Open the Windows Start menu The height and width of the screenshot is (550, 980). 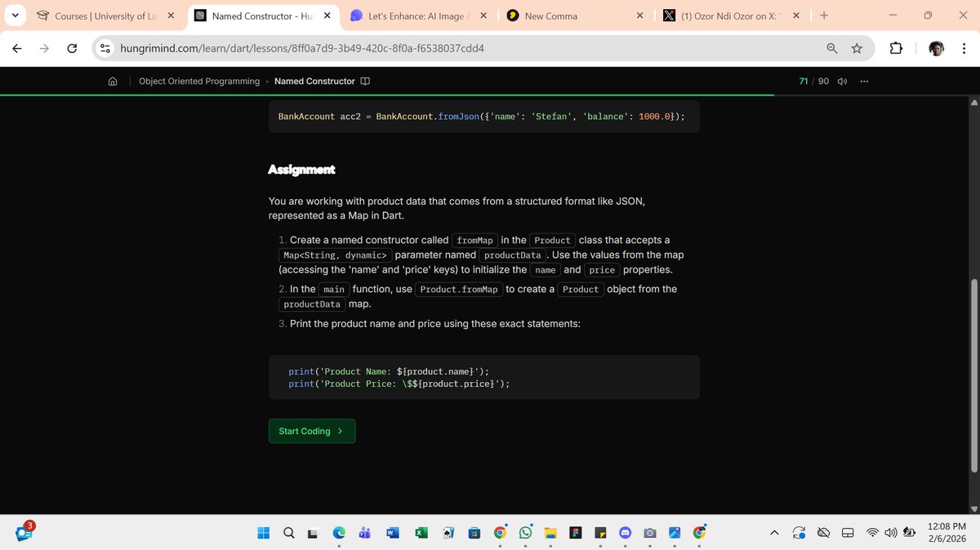(264, 533)
